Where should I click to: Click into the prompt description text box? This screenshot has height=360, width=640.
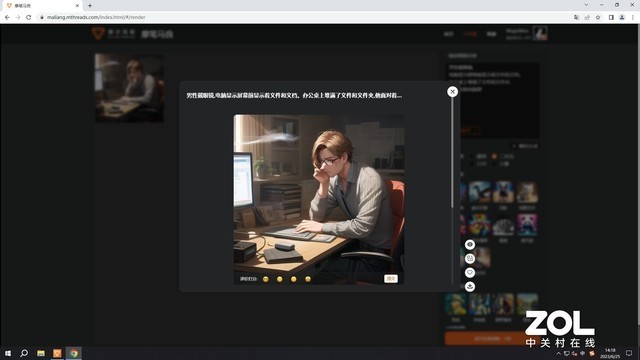493,100
